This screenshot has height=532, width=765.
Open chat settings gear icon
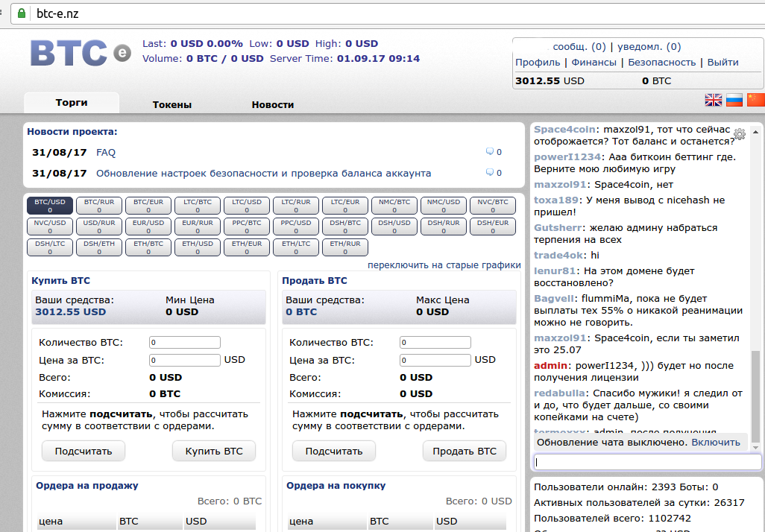(x=739, y=134)
